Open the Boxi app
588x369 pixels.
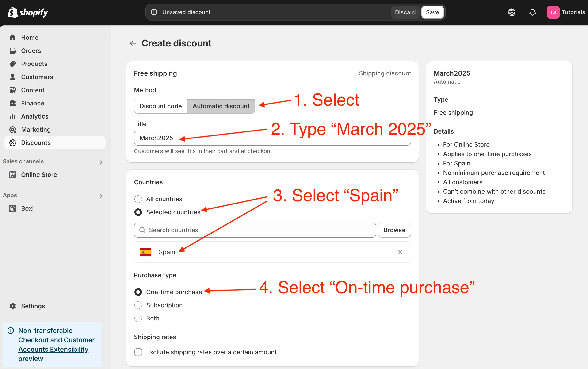pos(27,208)
